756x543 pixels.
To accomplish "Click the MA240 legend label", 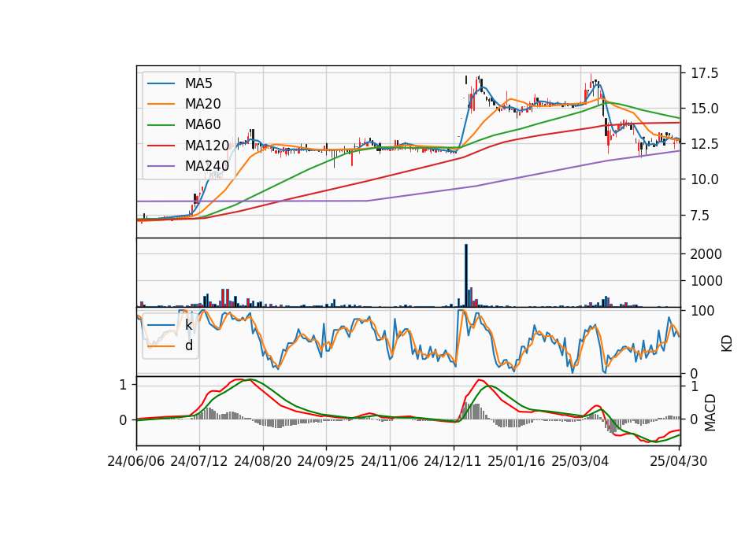I will [x=207, y=166].
